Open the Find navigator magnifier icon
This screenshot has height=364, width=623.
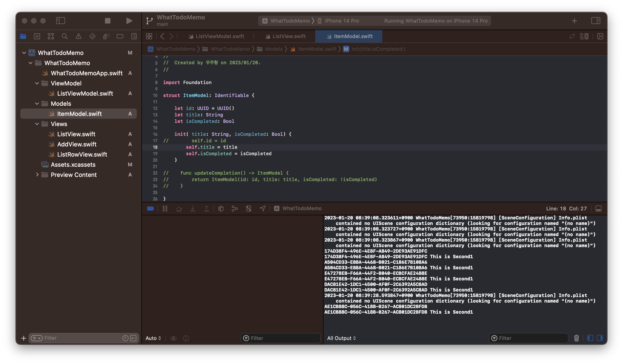[x=64, y=36]
